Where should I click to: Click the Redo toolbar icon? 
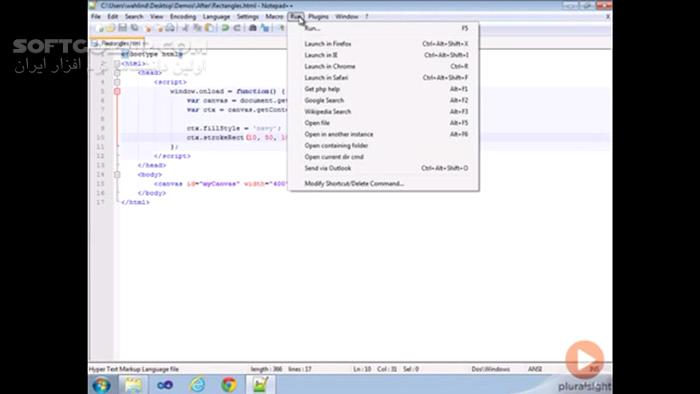tap(237, 28)
